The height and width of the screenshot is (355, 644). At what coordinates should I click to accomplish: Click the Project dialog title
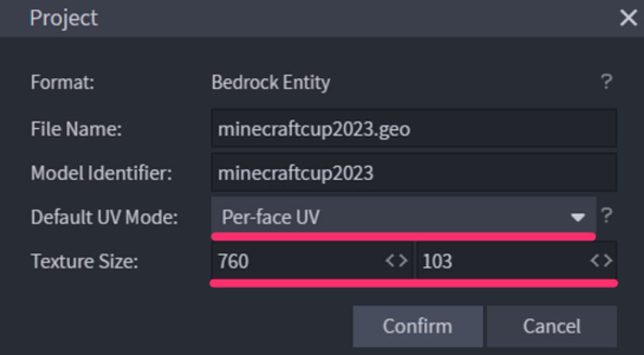tap(64, 18)
